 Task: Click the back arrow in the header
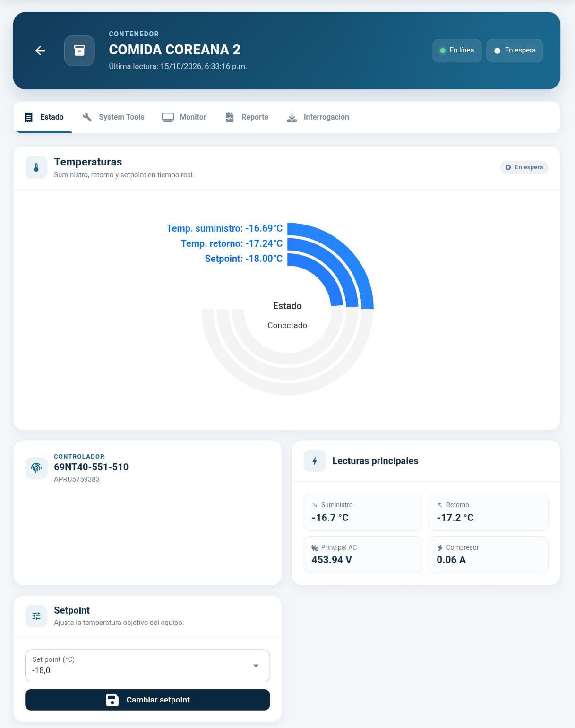tap(40, 51)
